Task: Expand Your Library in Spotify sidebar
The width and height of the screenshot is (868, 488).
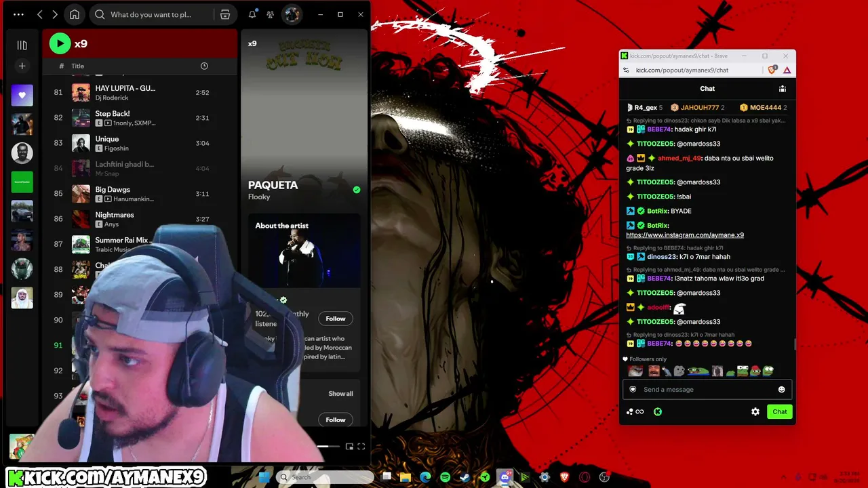Action: coord(22,45)
